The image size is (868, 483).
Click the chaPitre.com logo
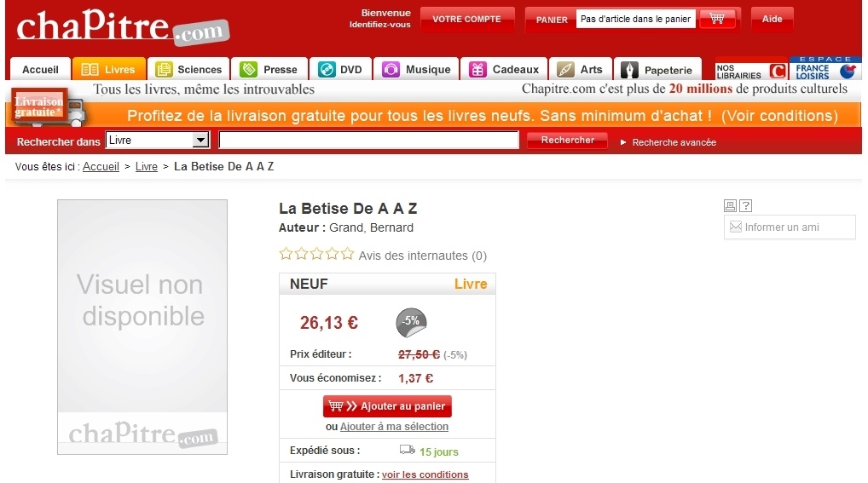(x=123, y=27)
